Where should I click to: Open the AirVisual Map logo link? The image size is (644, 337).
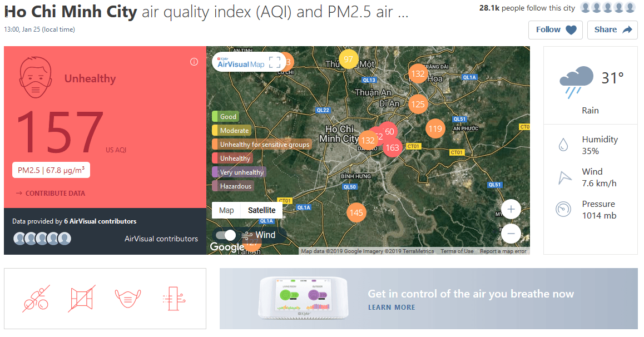coord(241,63)
